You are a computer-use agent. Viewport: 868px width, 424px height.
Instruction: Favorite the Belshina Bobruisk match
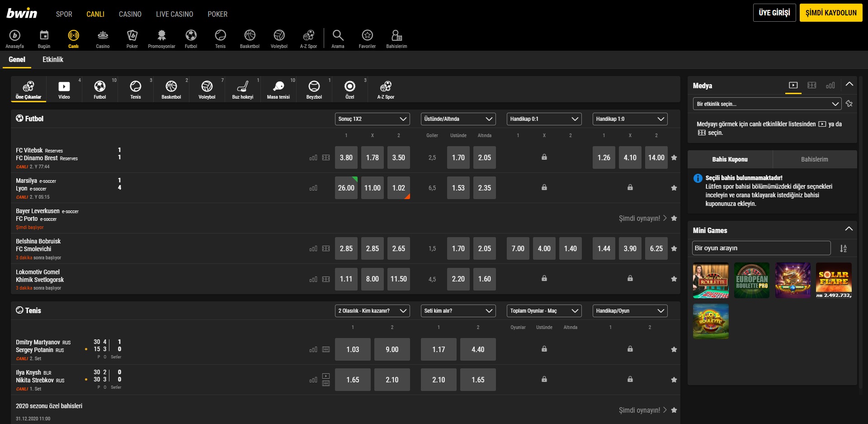pyautogui.click(x=674, y=248)
